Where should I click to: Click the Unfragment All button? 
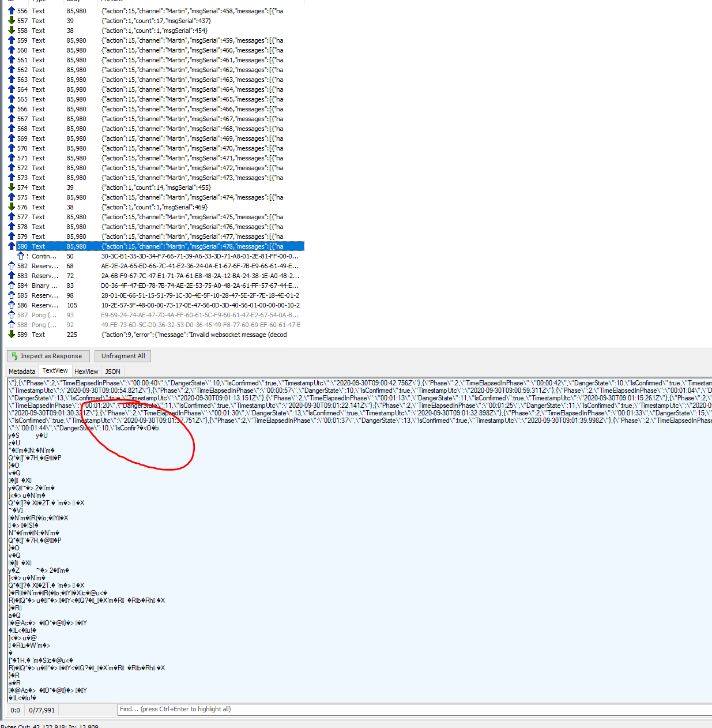[x=122, y=356]
